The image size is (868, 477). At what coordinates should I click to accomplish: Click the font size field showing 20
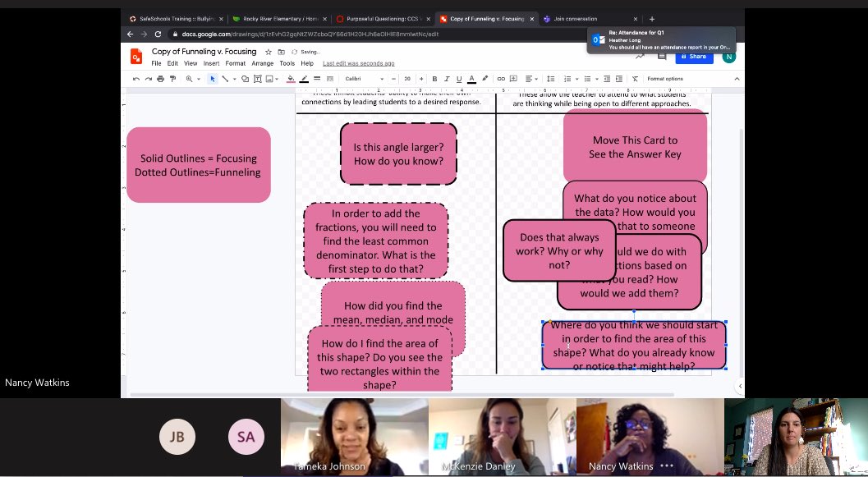pyautogui.click(x=407, y=79)
